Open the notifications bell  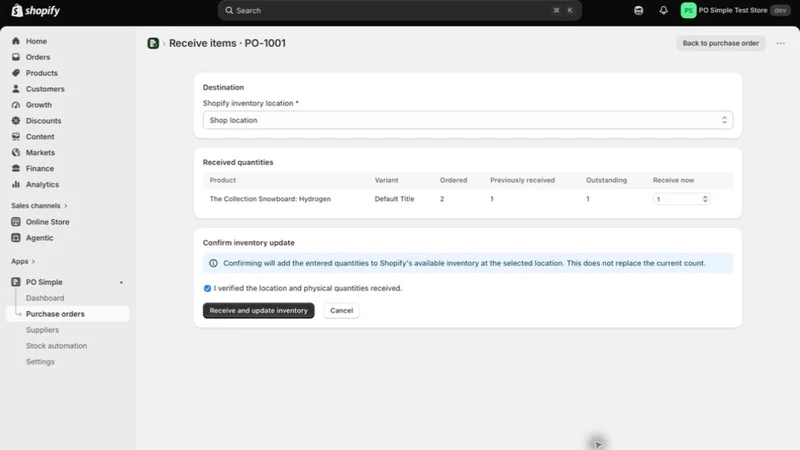pos(663,10)
